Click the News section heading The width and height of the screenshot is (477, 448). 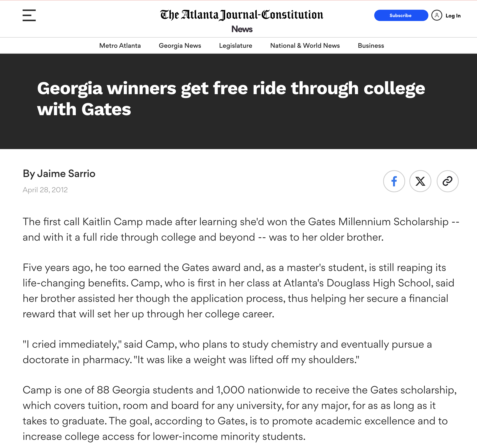(x=242, y=29)
